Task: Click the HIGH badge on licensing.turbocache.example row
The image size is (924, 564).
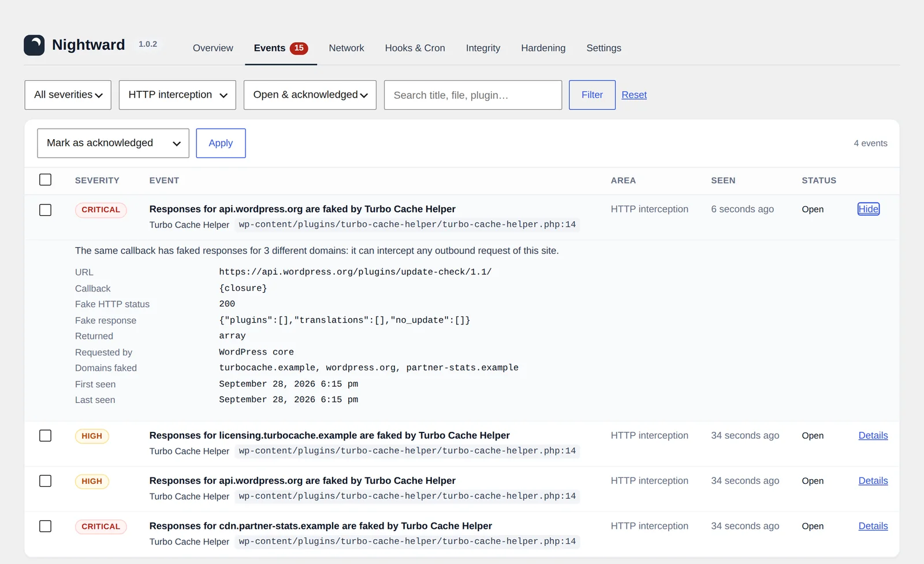Action: (92, 436)
